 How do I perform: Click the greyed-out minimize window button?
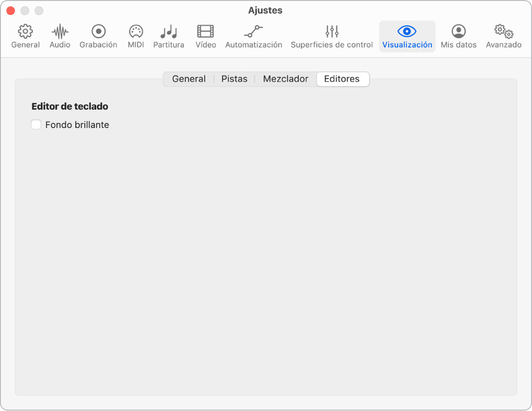point(25,11)
